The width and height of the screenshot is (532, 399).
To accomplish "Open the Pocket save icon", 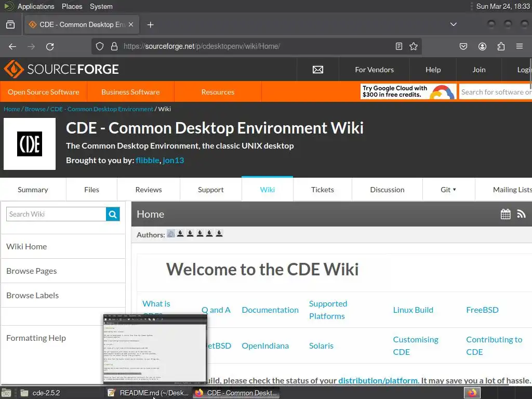I will (463, 46).
